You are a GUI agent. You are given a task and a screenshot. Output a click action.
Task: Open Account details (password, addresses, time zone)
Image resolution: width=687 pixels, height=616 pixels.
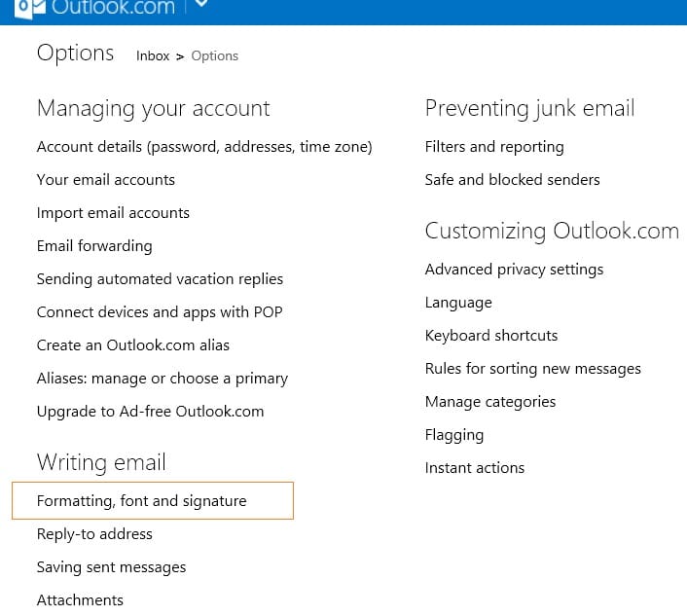pyautogui.click(x=204, y=147)
